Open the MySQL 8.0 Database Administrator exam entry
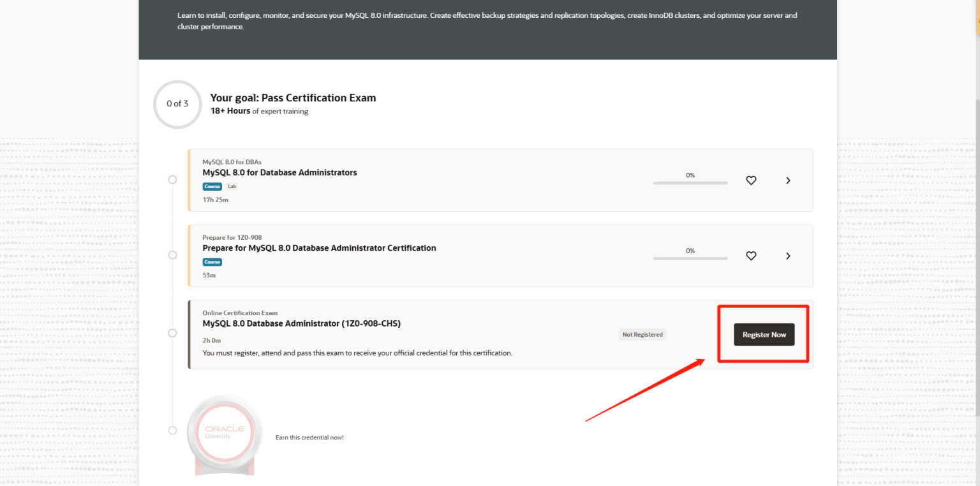 pos(302,323)
